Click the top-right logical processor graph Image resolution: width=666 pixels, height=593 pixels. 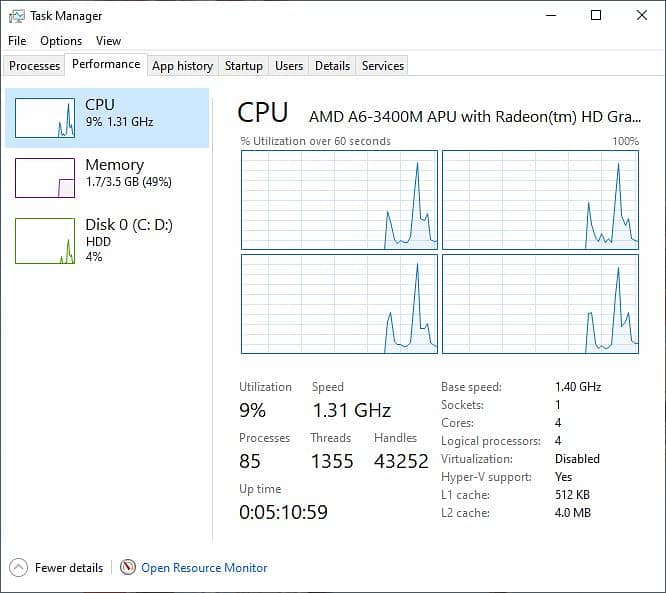tap(540, 200)
